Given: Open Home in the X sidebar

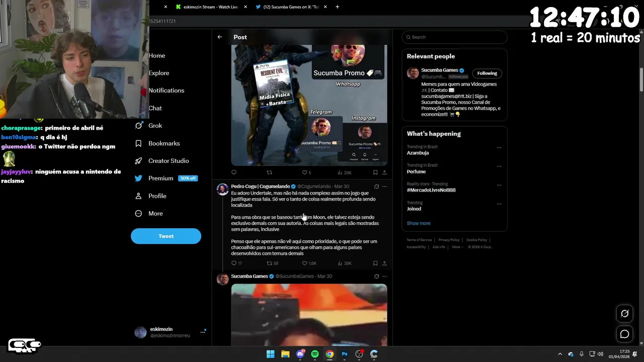Looking at the screenshot, I should pyautogui.click(x=157, y=55).
